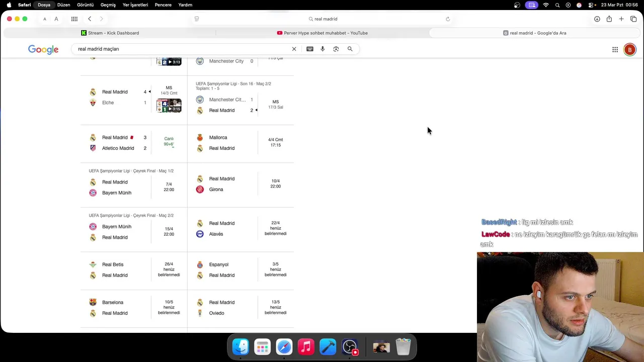Reload the page with Safari's refresh icon
Image resolution: width=644 pixels, height=362 pixels.
tap(448, 19)
